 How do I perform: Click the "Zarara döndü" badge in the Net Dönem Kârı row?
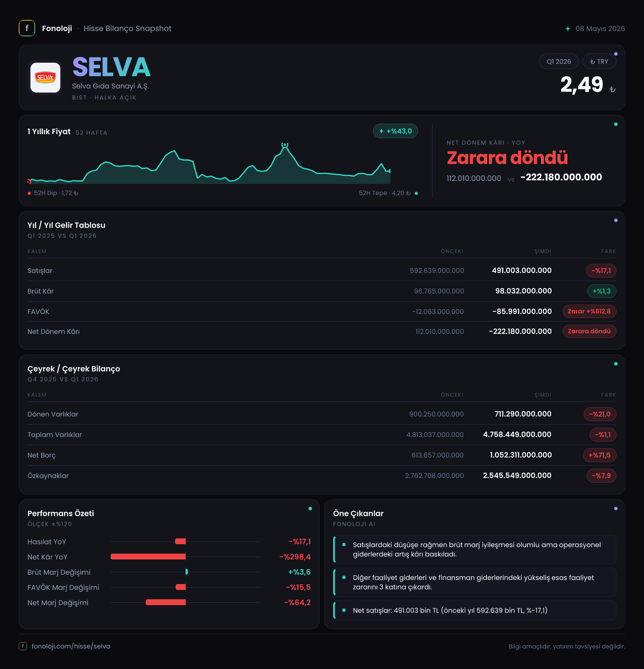click(589, 331)
